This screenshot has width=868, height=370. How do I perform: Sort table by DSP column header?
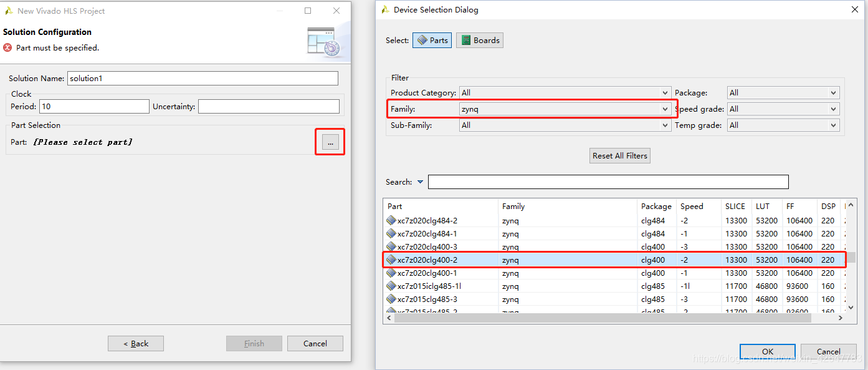[x=829, y=206]
